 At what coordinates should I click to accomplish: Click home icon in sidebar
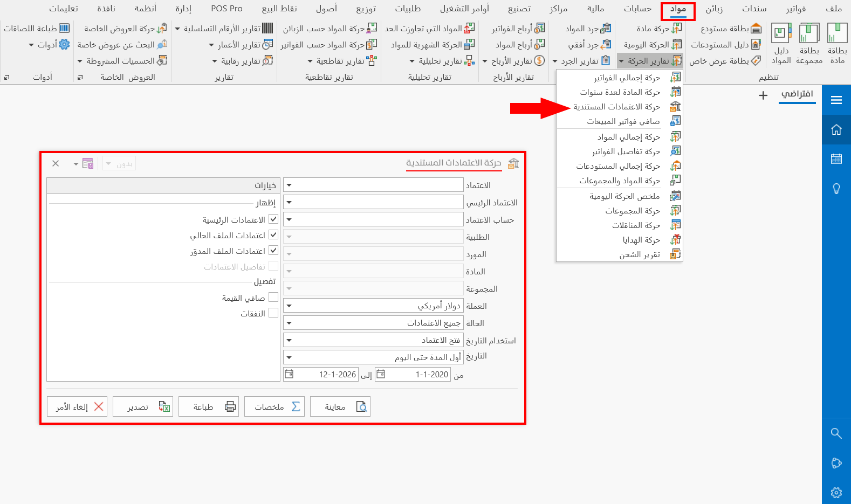coord(836,129)
